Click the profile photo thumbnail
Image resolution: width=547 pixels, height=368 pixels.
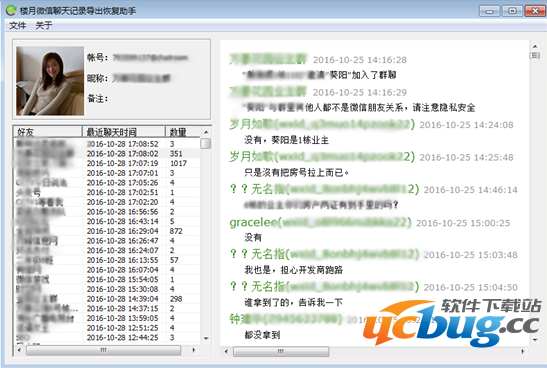click(x=50, y=81)
